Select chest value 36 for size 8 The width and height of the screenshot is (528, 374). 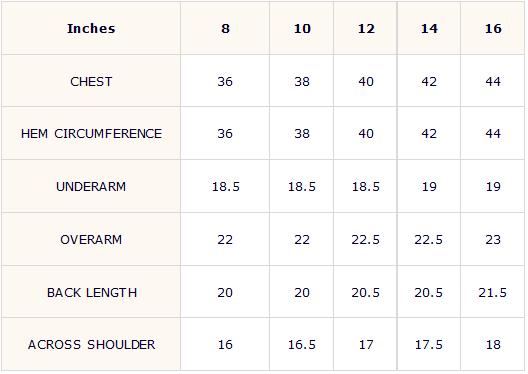[x=225, y=81]
